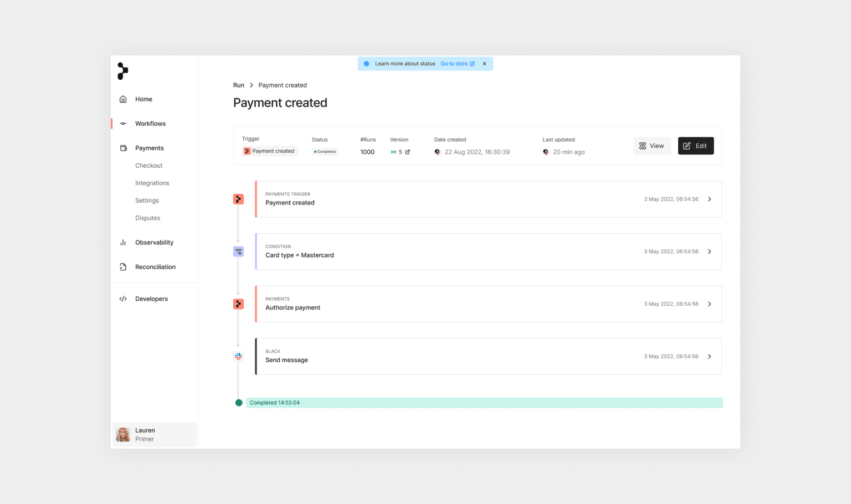The height and width of the screenshot is (504, 851).
Task: Select the Disputes submenu item
Action: point(148,218)
